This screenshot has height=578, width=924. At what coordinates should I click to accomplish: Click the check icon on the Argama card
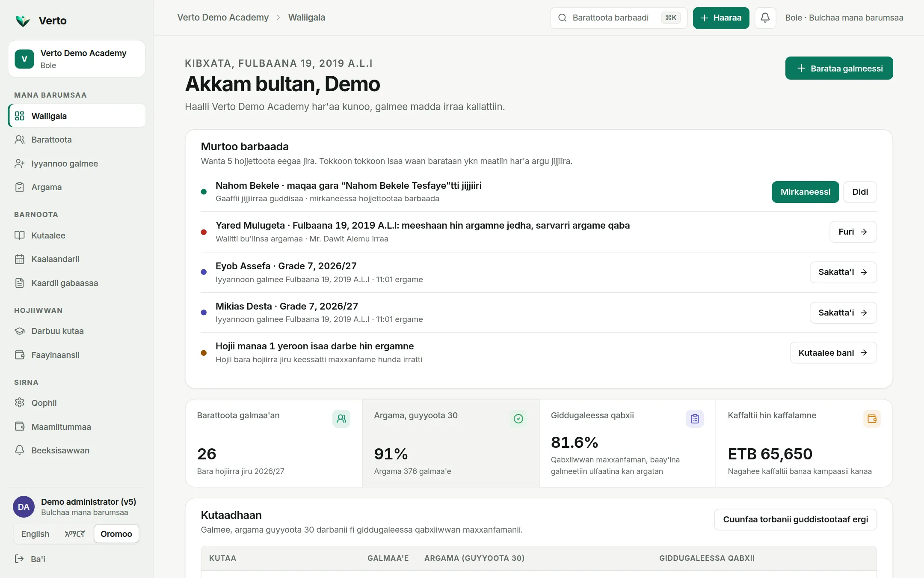[x=518, y=419]
